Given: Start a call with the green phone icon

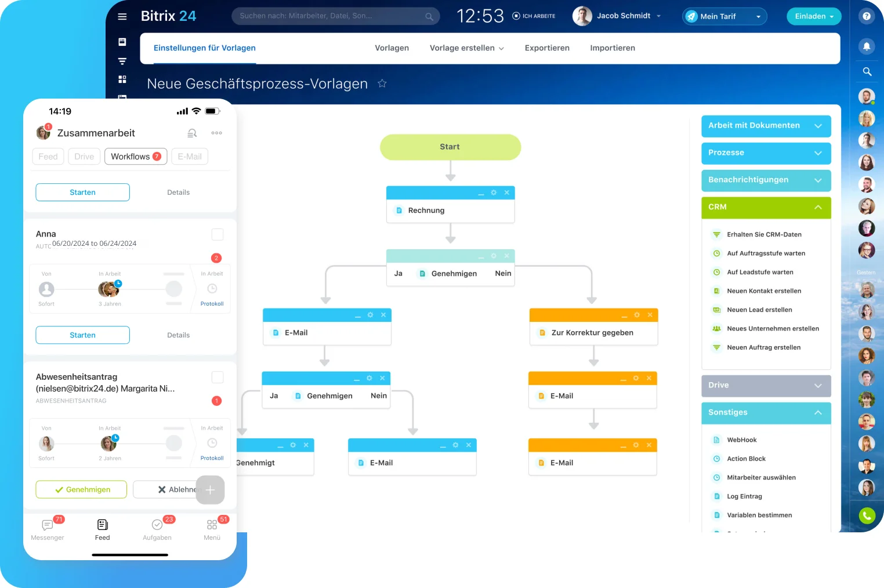Looking at the screenshot, I should [x=867, y=516].
